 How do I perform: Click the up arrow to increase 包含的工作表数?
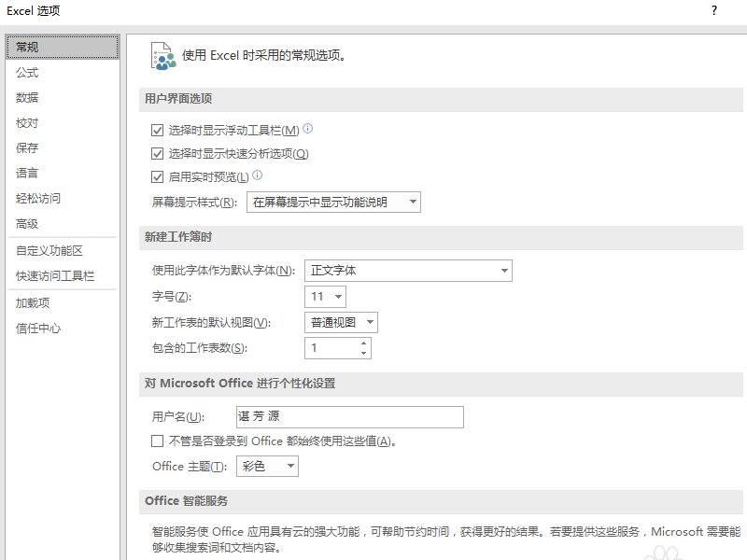pyautogui.click(x=362, y=344)
